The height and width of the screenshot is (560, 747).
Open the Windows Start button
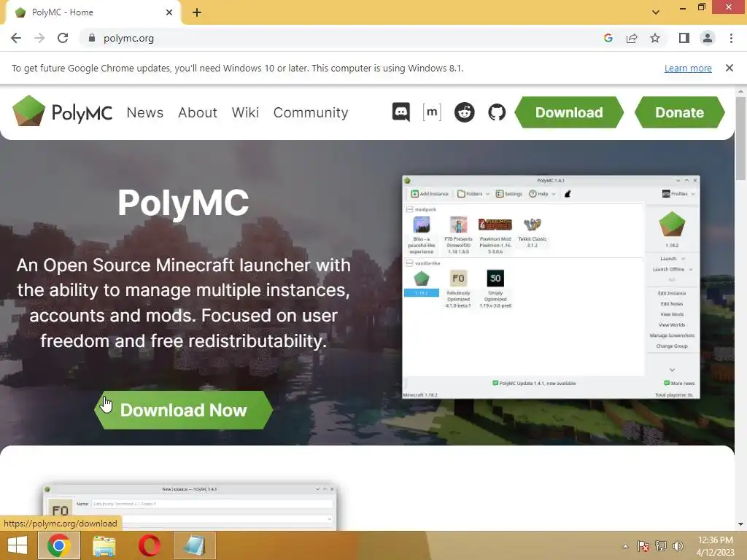point(18,545)
